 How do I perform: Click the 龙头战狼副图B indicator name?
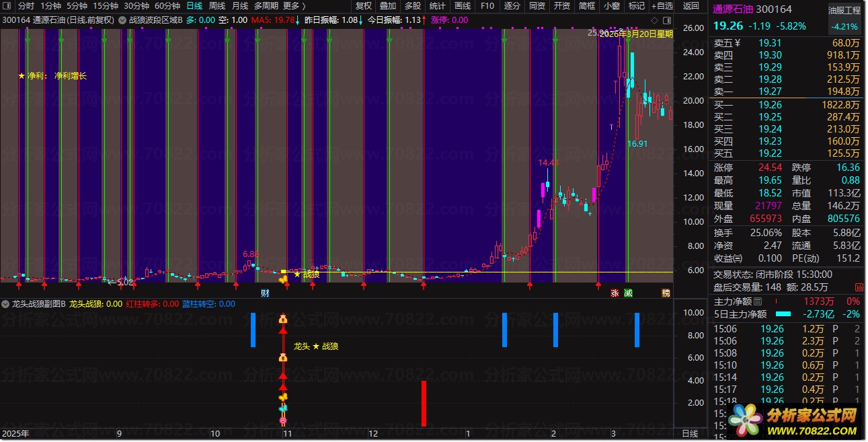[x=39, y=304]
